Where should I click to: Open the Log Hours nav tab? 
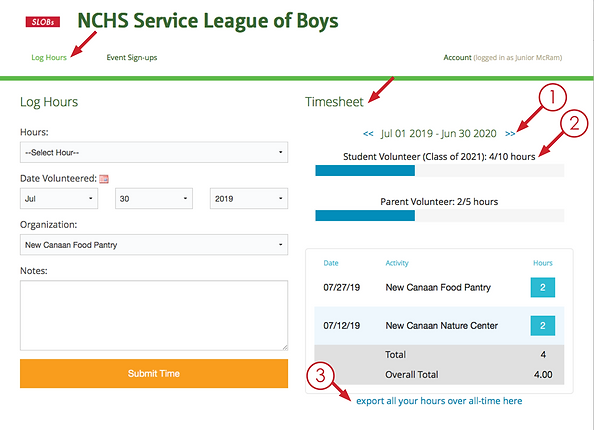pyautogui.click(x=49, y=58)
